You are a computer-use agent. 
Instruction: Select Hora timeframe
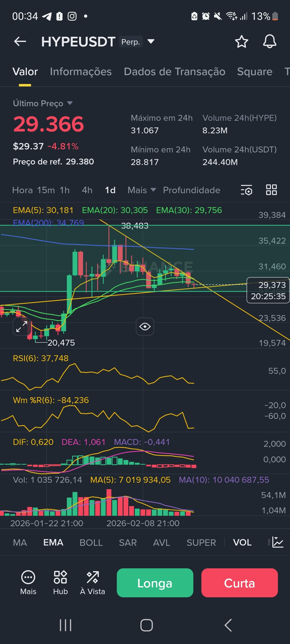[x=23, y=190]
